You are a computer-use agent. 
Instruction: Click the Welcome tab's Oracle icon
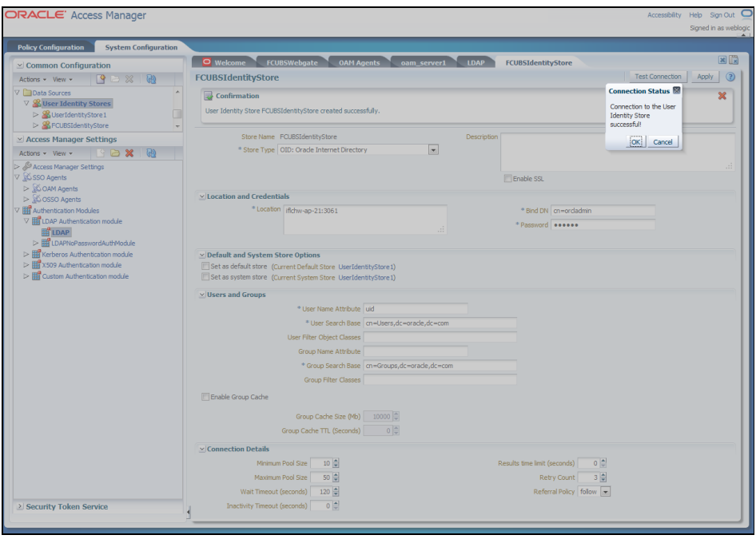(207, 62)
